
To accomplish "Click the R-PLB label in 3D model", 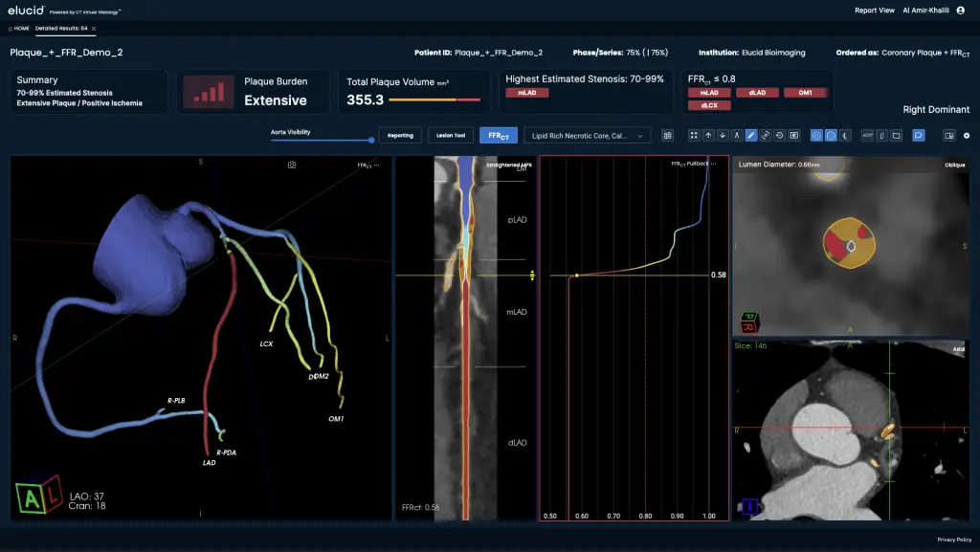I will (176, 400).
